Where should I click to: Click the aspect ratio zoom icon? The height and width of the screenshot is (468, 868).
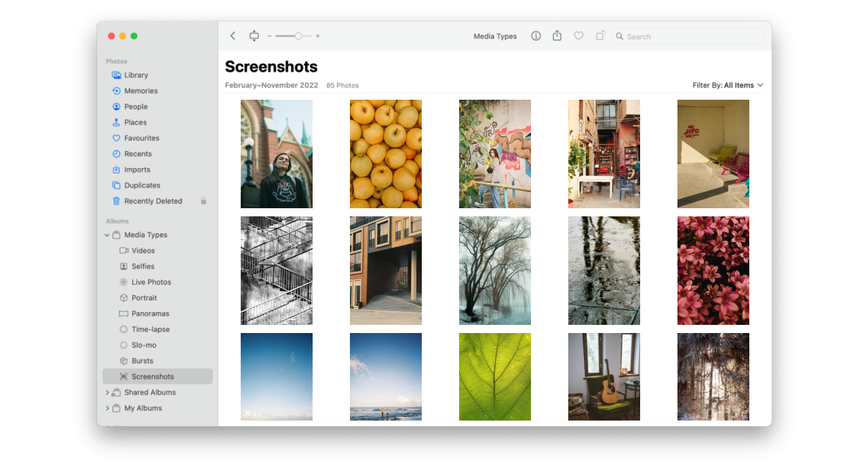click(x=254, y=36)
